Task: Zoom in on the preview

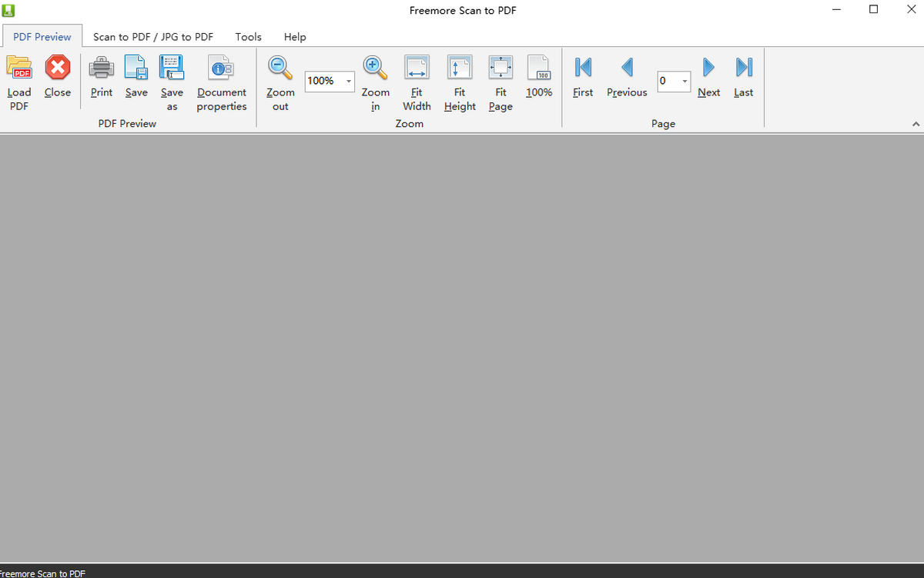Action: 376,83
